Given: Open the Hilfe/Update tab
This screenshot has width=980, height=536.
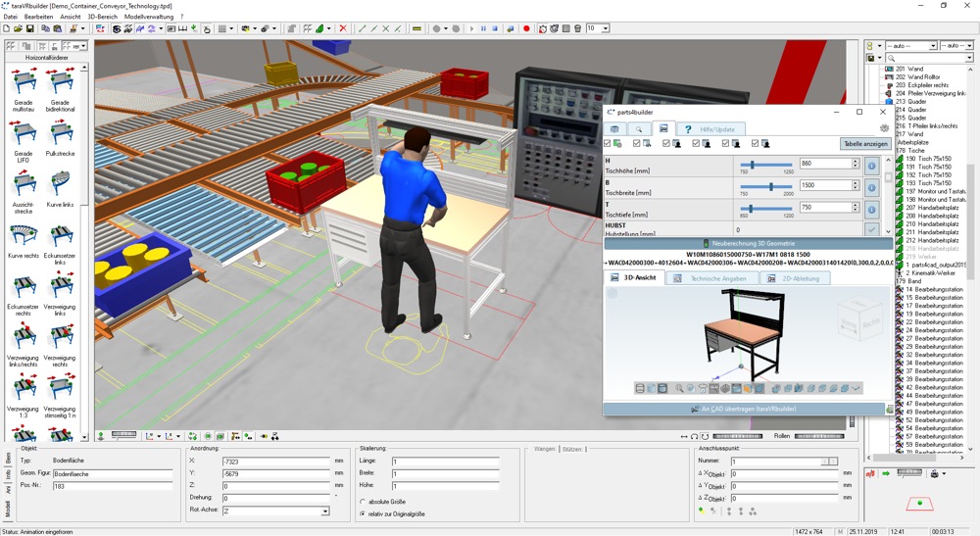Looking at the screenshot, I should click(711, 129).
